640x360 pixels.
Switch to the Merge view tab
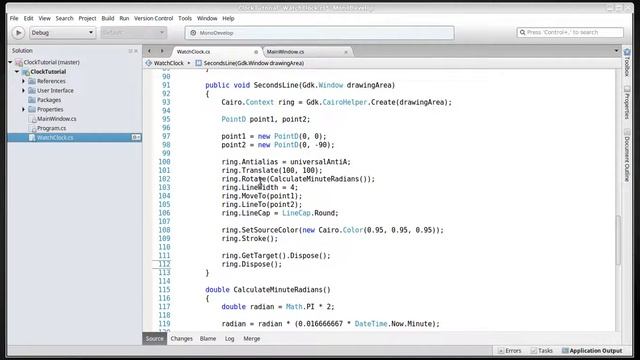[251, 339]
